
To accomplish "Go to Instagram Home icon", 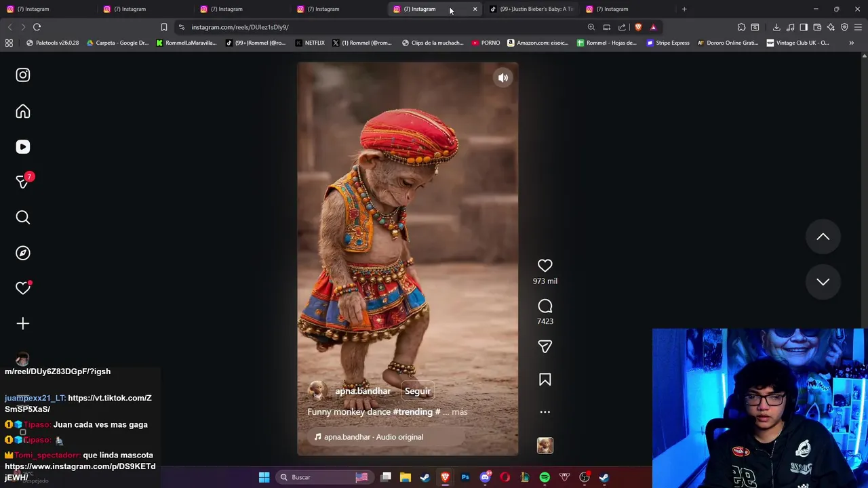I will pos(23,112).
